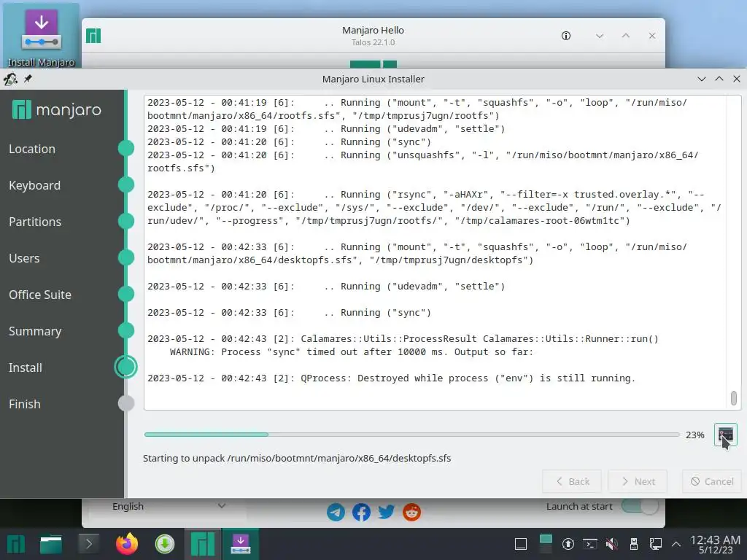Toggle the installer log view button
The image size is (747, 560).
click(x=725, y=435)
